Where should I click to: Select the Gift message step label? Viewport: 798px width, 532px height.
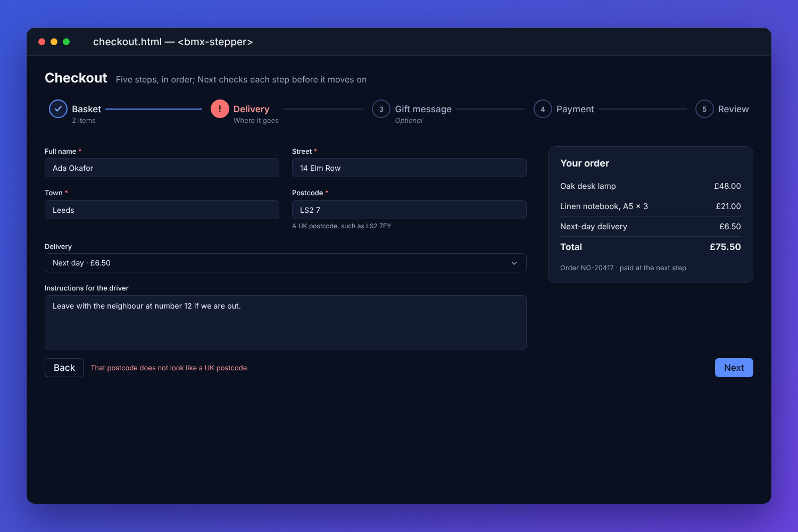[x=423, y=109]
